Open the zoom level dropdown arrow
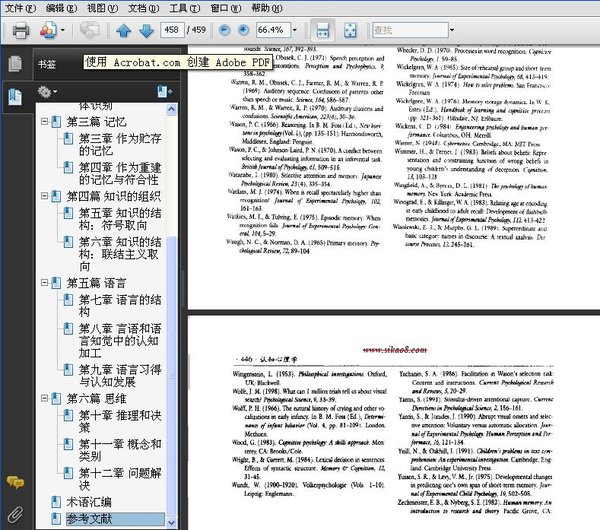Image resolution: width=600 pixels, height=530 pixels. 295,30
